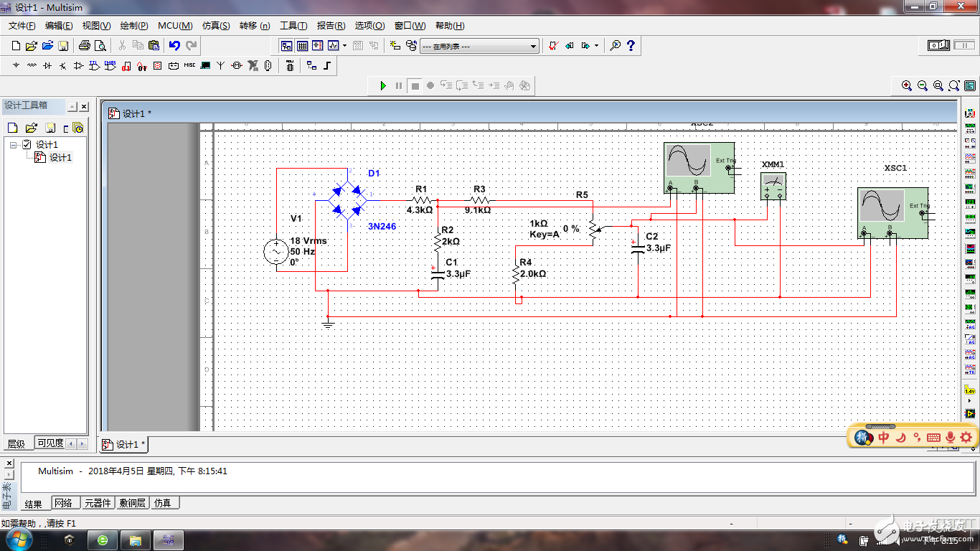Click the Place bus icon in component toolbar
The width and height of the screenshot is (980, 551).
327,66
